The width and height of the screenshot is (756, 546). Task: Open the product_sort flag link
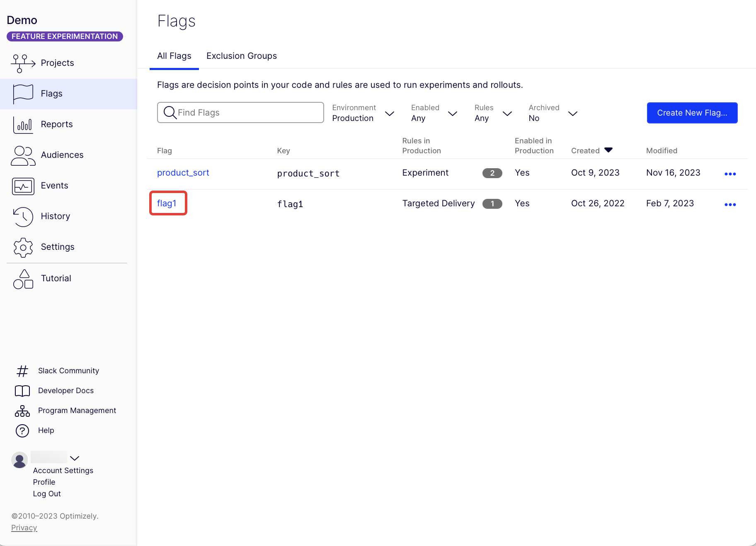click(x=183, y=173)
